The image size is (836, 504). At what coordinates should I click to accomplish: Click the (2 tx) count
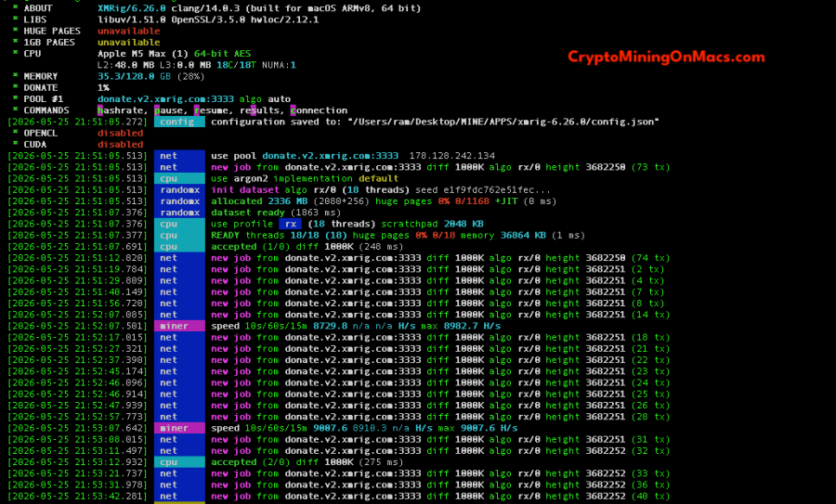click(647, 269)
